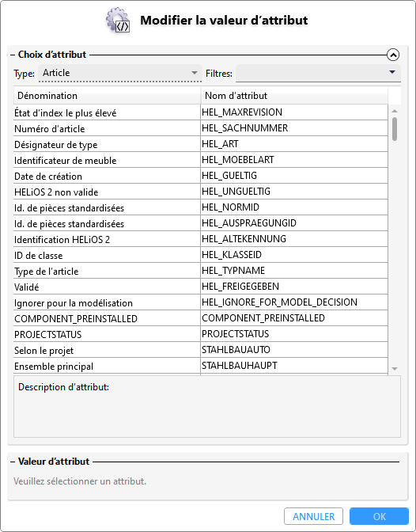Viewport: 416px width, 532px height.
Task: Click the scroll down arrow of attribute list
Action: 395,369
